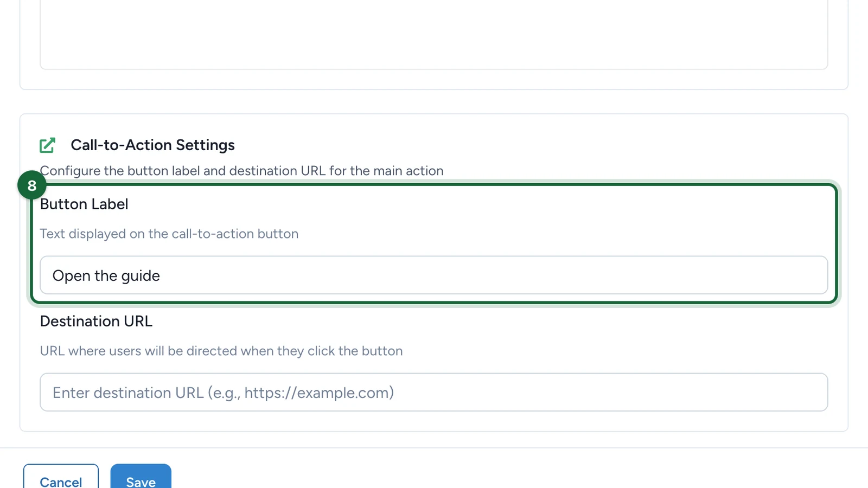Click the Call-to-Action external link icon
This screenshot has height=488, width=868.
pos(48,145)
